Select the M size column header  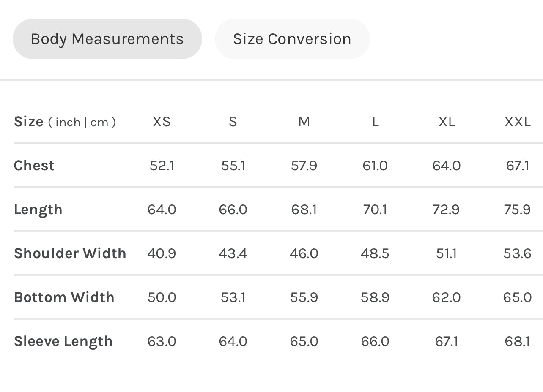pyautogui.click(x=304, y=122)
